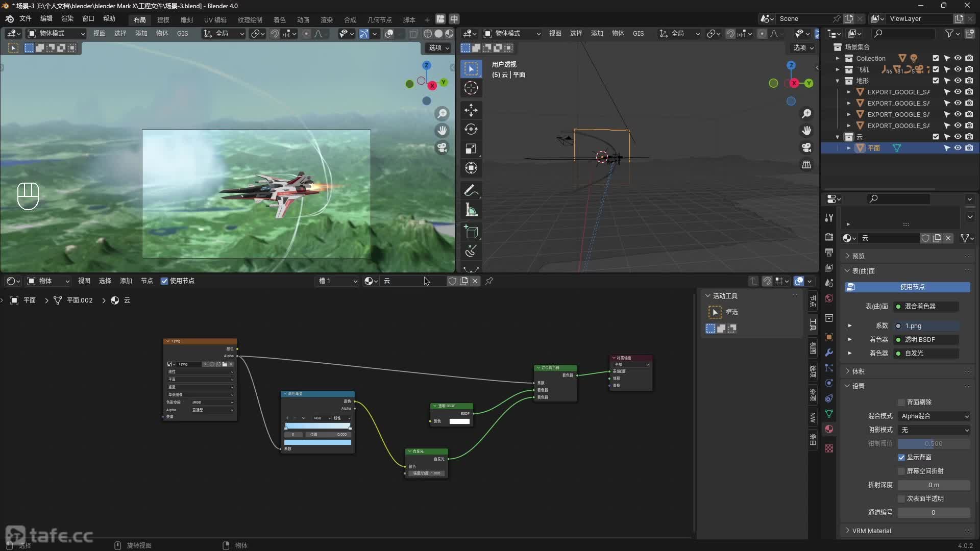Open the Output properties tab
This screenshot has height=551, width=980.
tap(829, 253)
